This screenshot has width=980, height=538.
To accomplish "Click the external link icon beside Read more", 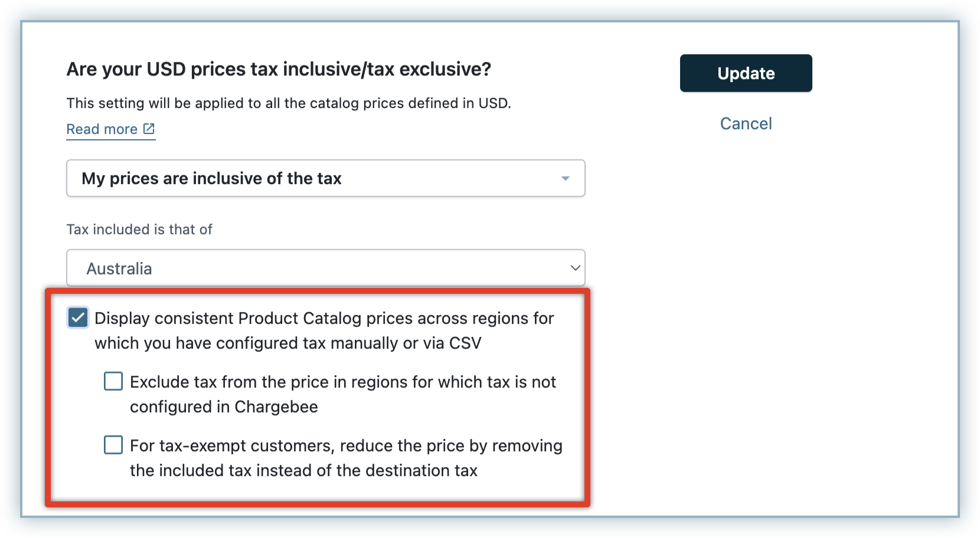I will pos(149,129).
